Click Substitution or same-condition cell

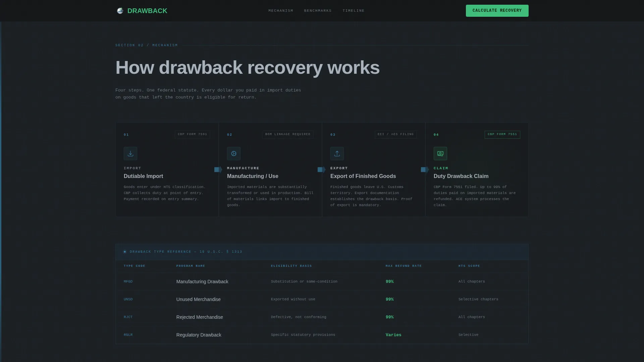304,282
